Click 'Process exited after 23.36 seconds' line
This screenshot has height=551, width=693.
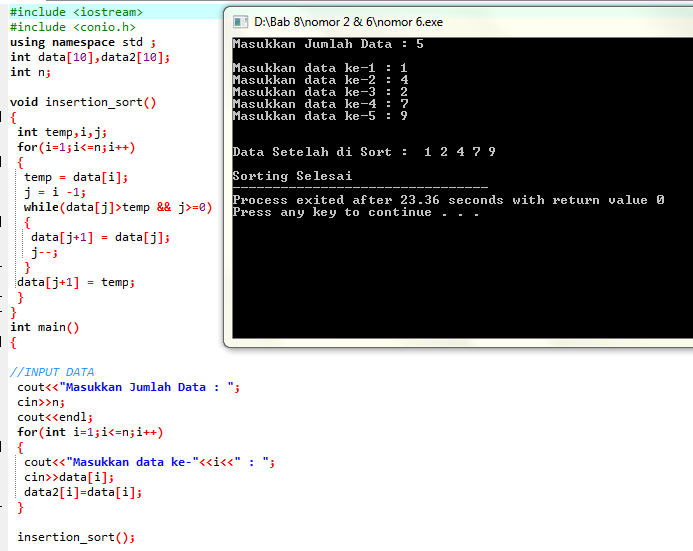(x=448, y=200)
